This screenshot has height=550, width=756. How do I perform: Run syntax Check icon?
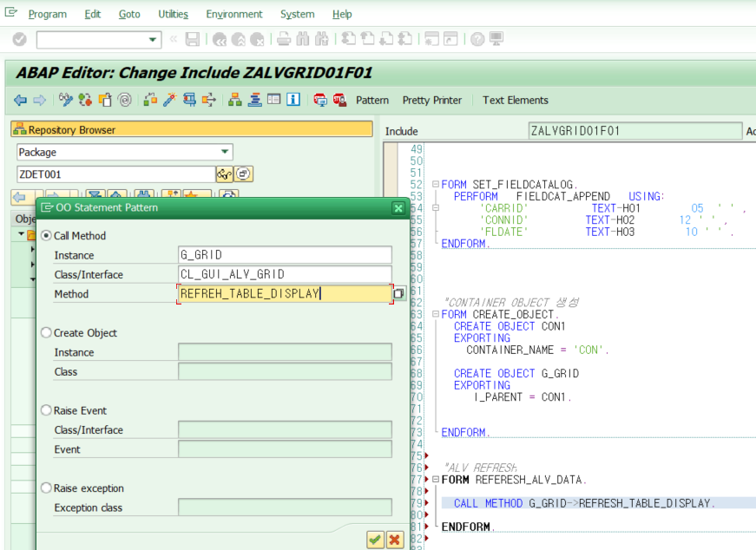point(150,101)
